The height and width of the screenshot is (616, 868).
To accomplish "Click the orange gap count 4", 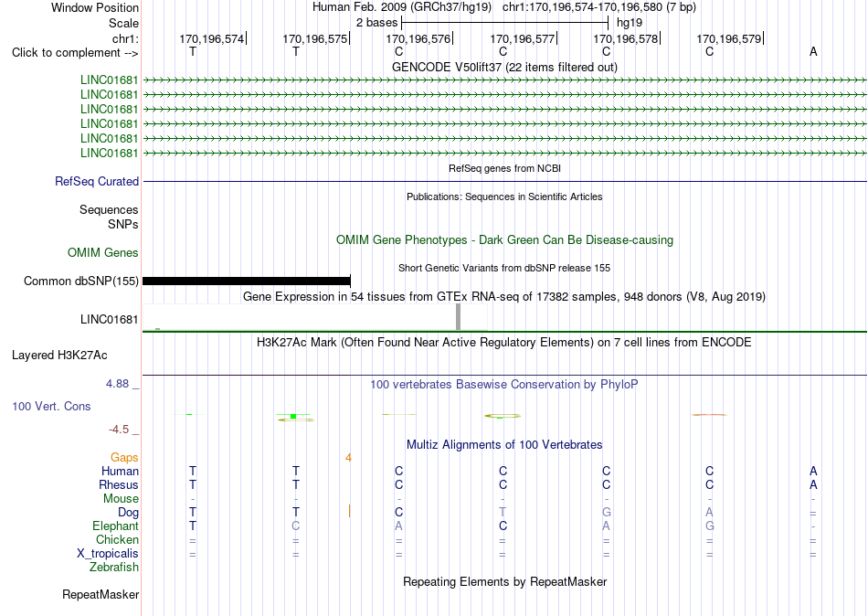I will (348, 458).
